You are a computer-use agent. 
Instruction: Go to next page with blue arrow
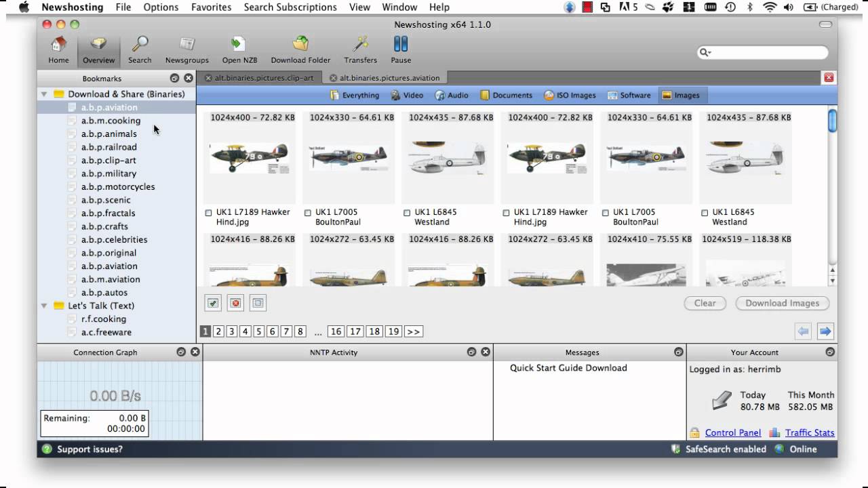tap(825, 331)
